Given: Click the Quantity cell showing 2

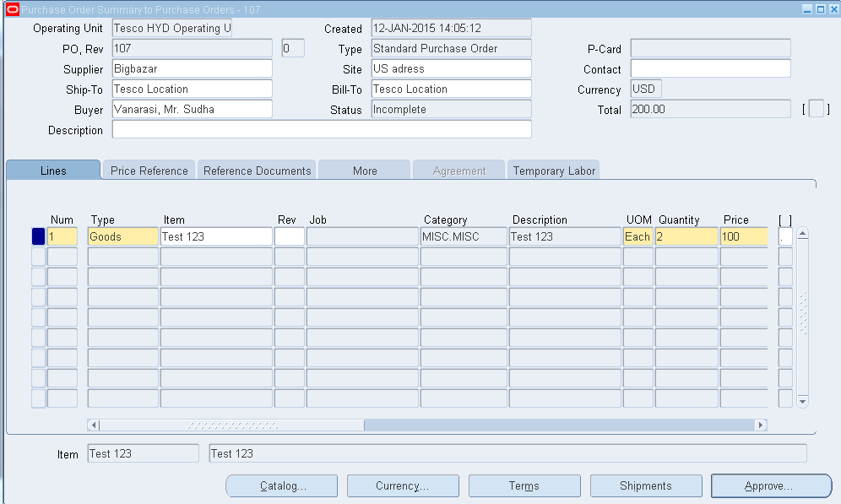Looking at the screenshot, I should pyautogui.click(x=686, y=236).
